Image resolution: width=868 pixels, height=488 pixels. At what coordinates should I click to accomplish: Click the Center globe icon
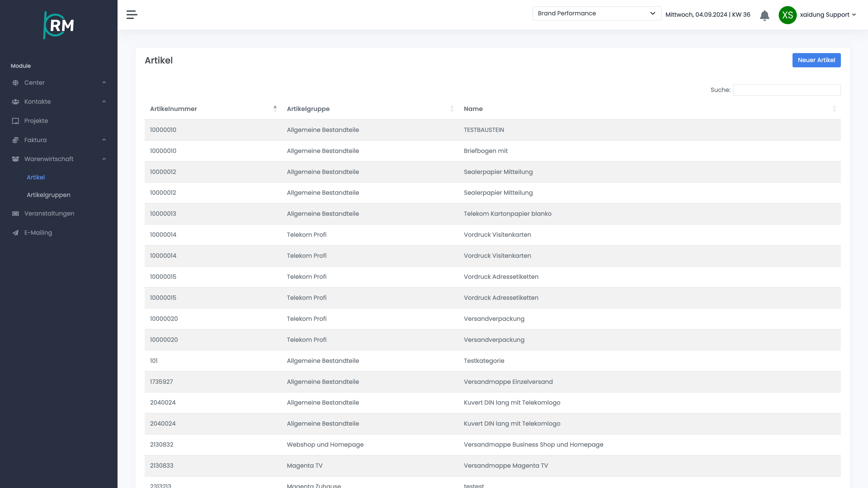(x=16, y=82)
